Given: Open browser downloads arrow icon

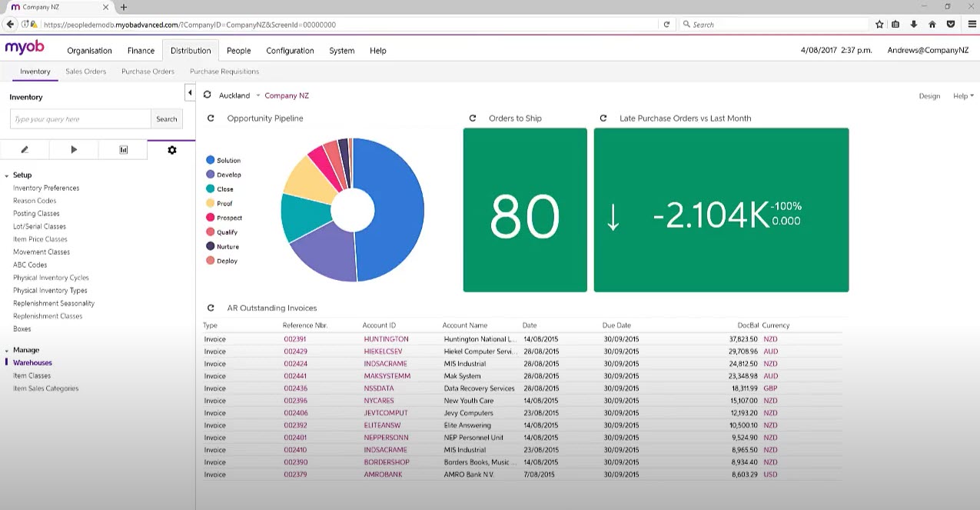Looking at the screenshot, I should coord(914,25).
